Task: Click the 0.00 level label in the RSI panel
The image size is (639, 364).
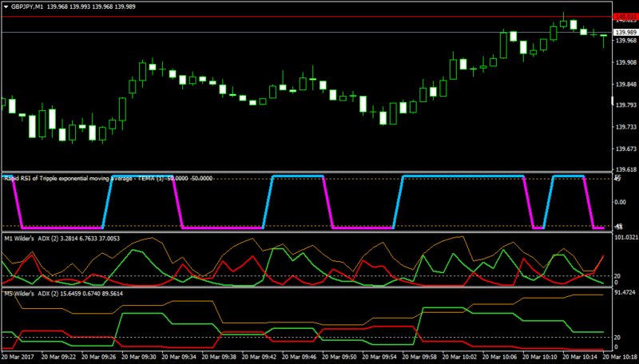Action: pyautogui.click(x=620, y=202)
